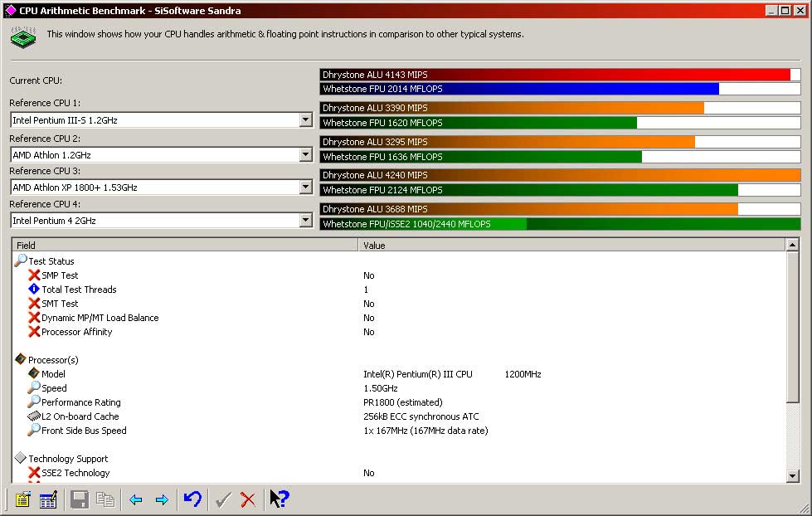Click the magnifier icon beside Front Side Bus Speed
The width and height of the screenshot is (812, 516).
point(34,430)
